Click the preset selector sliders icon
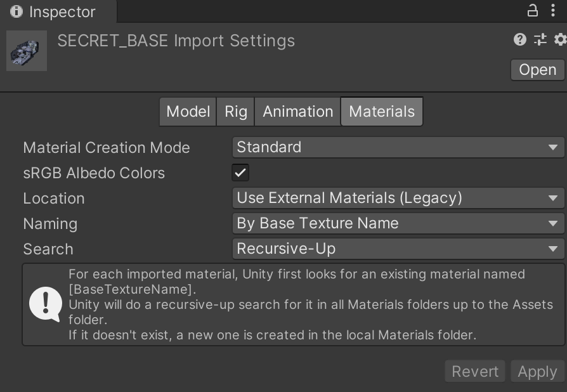 (x=540, y=39)
